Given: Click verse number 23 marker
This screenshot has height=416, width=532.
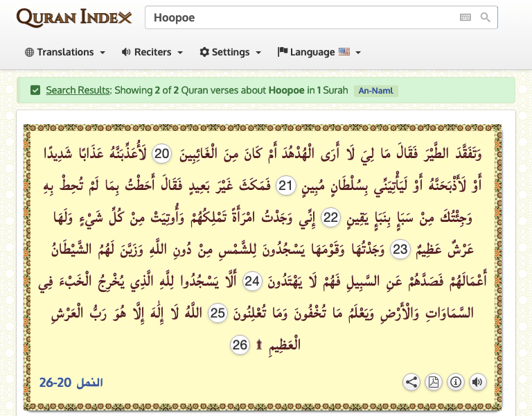Looking at the screenshot, I should 401,249.
